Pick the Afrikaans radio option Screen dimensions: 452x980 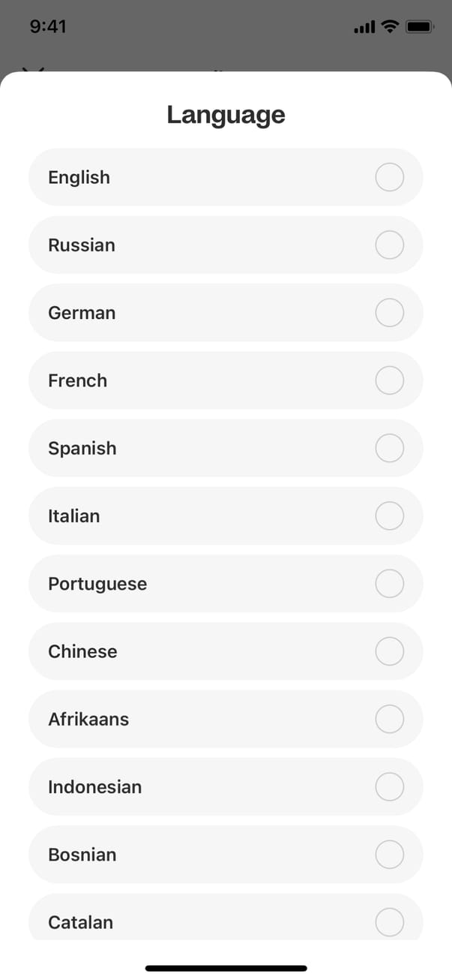pos(389,719)
